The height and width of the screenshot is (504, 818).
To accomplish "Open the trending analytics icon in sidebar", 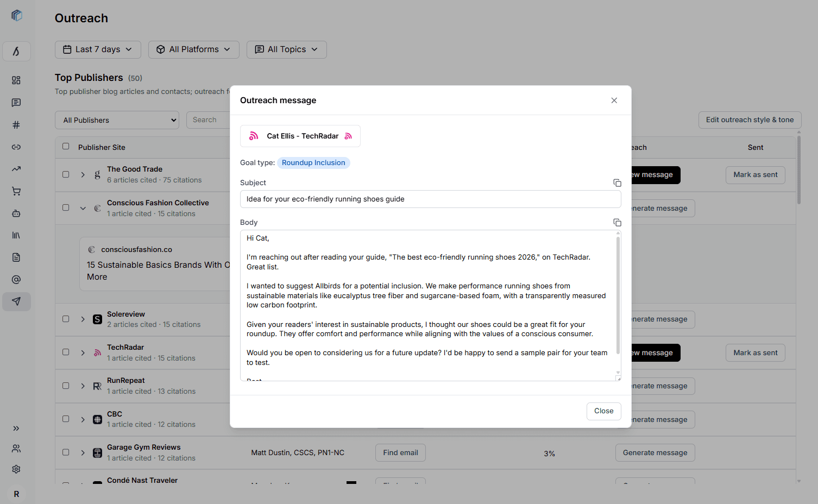I will (16, 169).
